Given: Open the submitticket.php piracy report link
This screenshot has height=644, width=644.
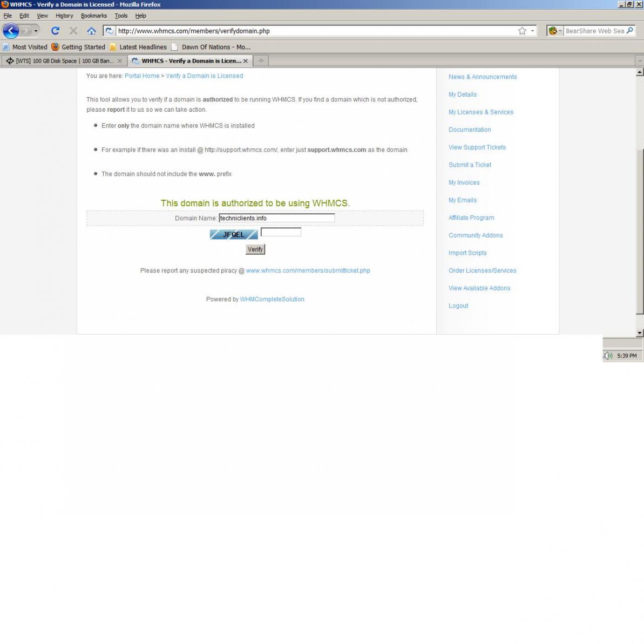Looking at the screenshot, I should coord(308,270).
